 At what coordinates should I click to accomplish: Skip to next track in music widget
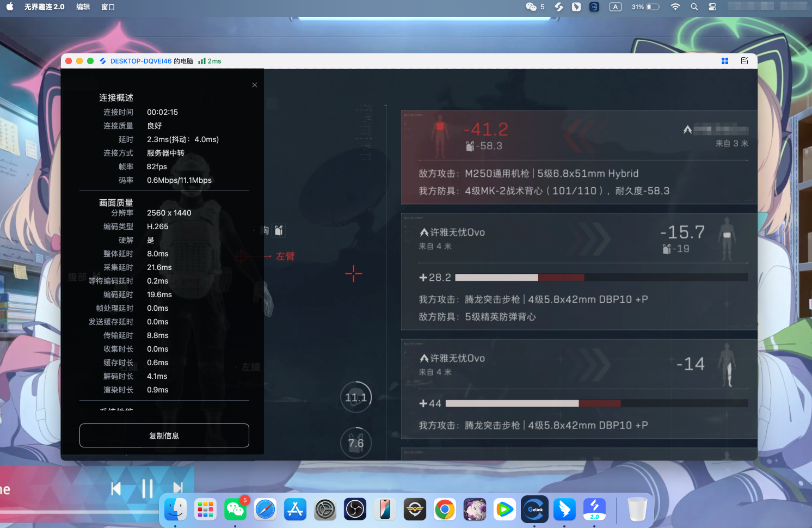[178, 489]
